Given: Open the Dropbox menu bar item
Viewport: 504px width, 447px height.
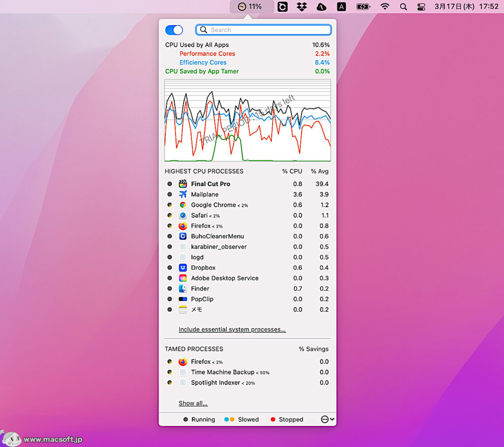Looking at the screenshot, I should tap(302, 7).
